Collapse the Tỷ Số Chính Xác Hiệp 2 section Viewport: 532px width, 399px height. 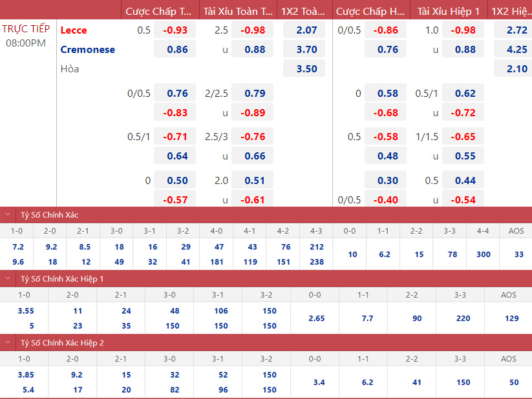tap(8, 343)
